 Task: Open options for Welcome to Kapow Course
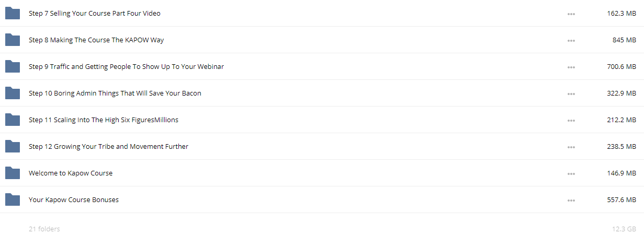pos(571,174)
